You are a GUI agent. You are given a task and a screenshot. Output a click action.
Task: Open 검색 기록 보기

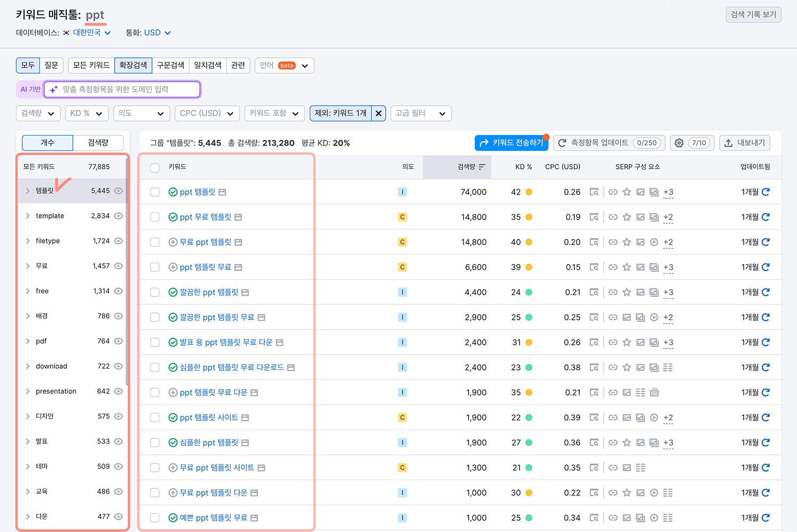[x=753, y=14]
